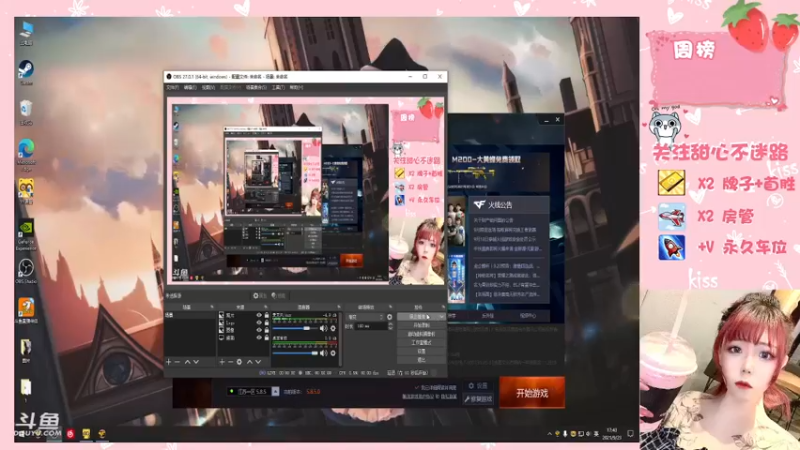Open source properties gear below Sources list
800x450 pixels.
click(x=239, y=362)
